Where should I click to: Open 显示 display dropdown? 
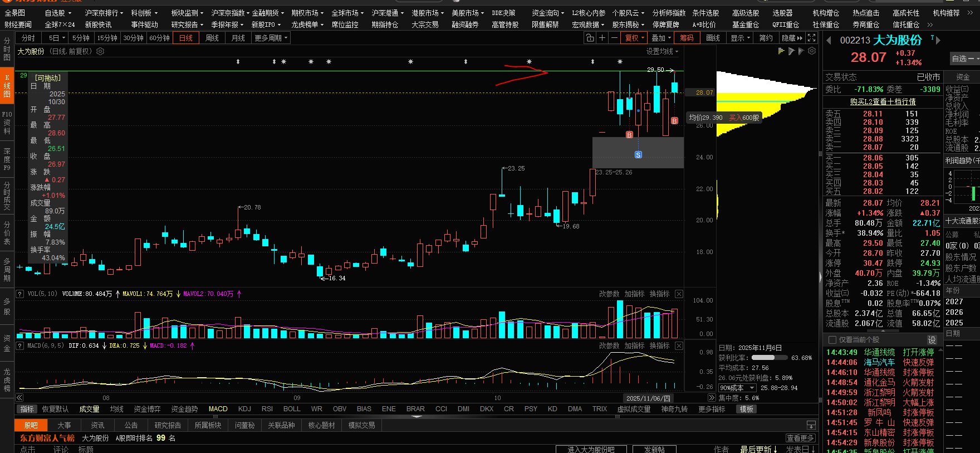741,38
